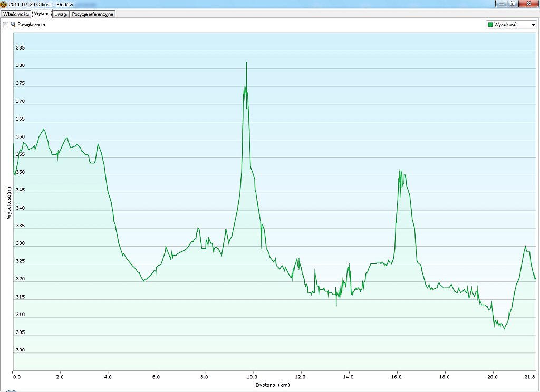The image size is (540, 392).
Task: Open the Wysokość data series dropdown
Action: [x=510, y=25]
